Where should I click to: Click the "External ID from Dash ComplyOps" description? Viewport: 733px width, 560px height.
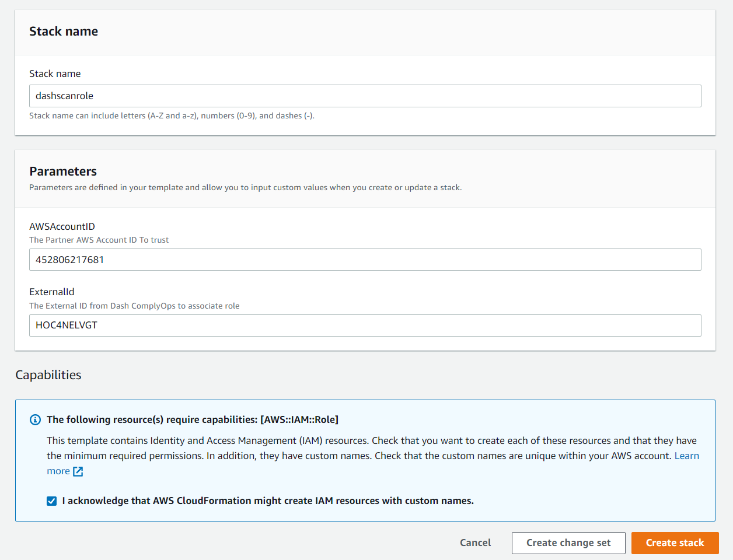coord(134,306)
